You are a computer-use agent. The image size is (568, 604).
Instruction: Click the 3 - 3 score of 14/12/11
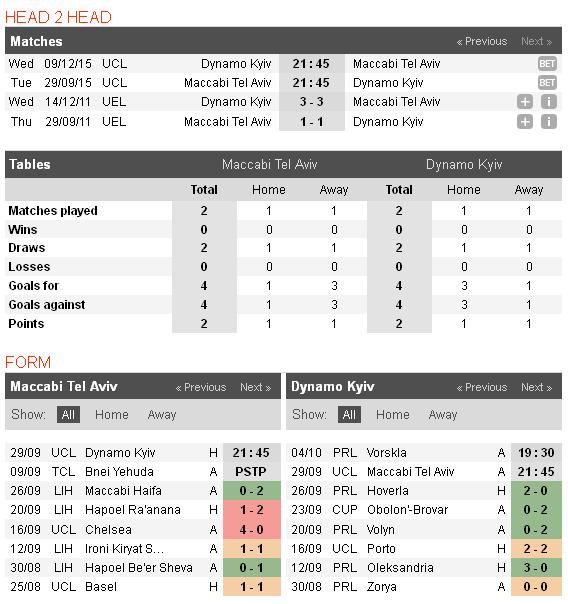click(312, 102)
